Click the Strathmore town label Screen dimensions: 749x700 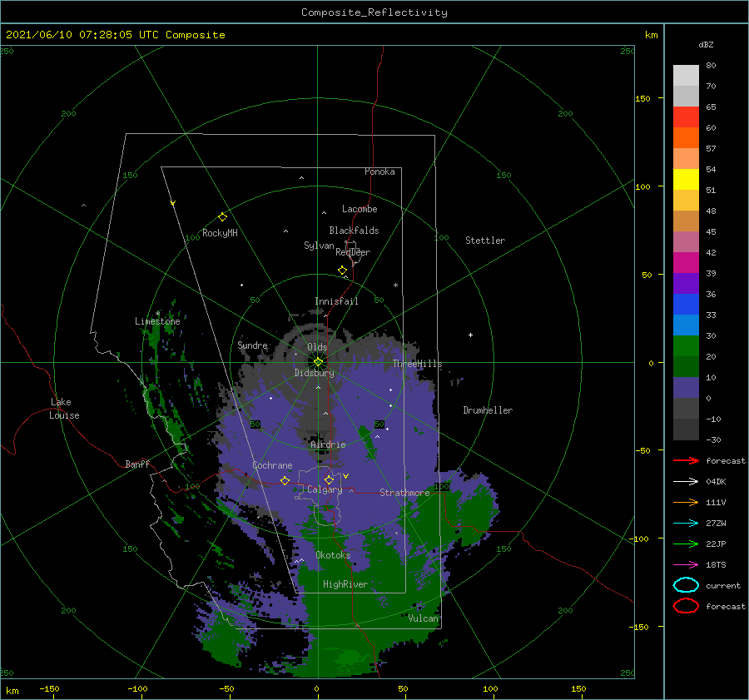[404, 493]
